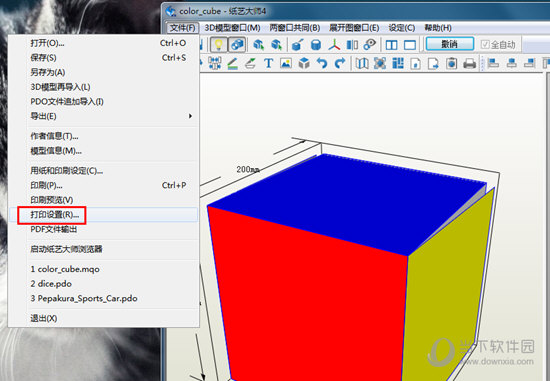Choose 启动纸艺大师浏览器 entry
This screenshot has width=550, height=381.
click(103, 249)
